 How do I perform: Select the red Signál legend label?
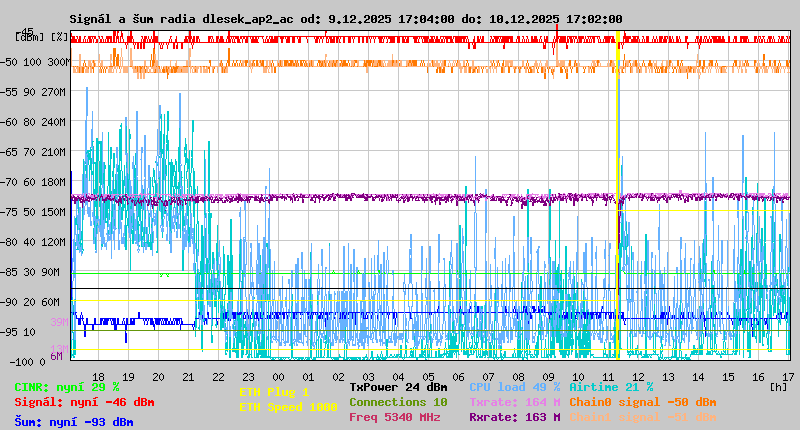click(84, 402)
